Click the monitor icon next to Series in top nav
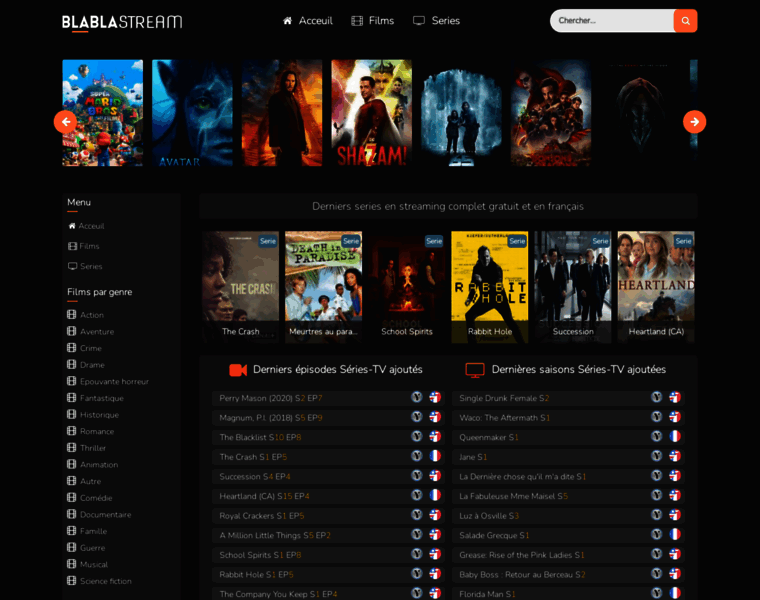 point(419,21)
